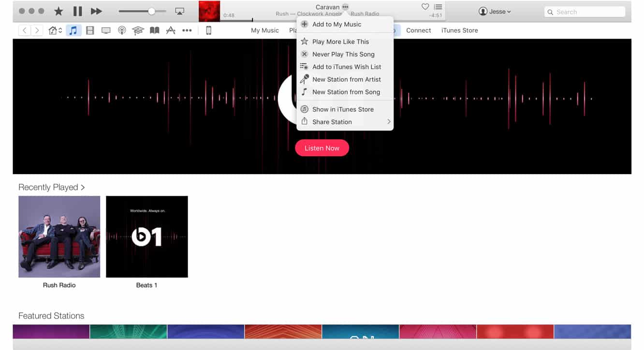
Task: Open the Podcasts library icon
Action: [x=122, y=30]
